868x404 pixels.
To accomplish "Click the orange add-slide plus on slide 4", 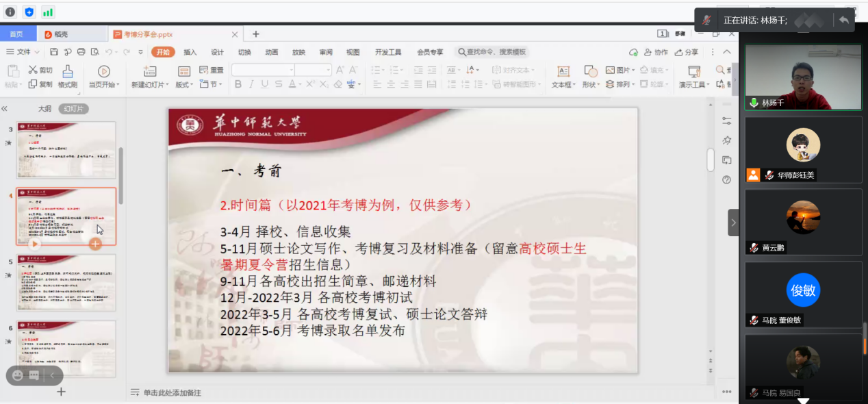I will (95, 243).
